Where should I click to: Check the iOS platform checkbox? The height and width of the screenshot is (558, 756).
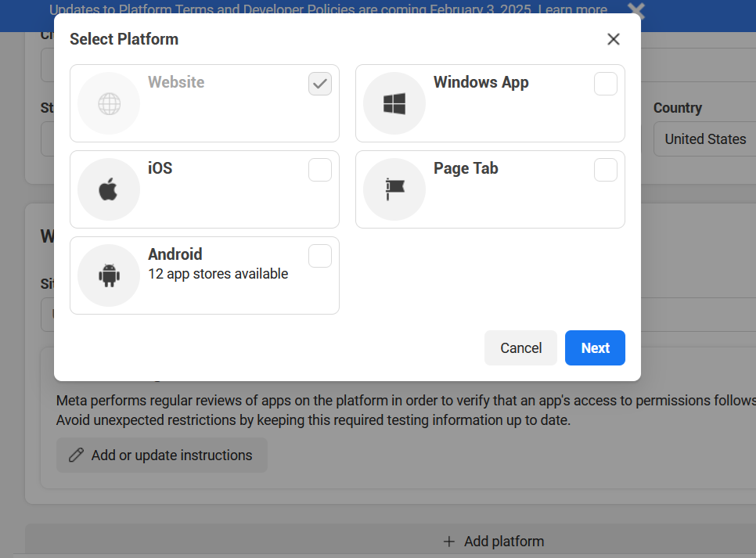(320, 170)
